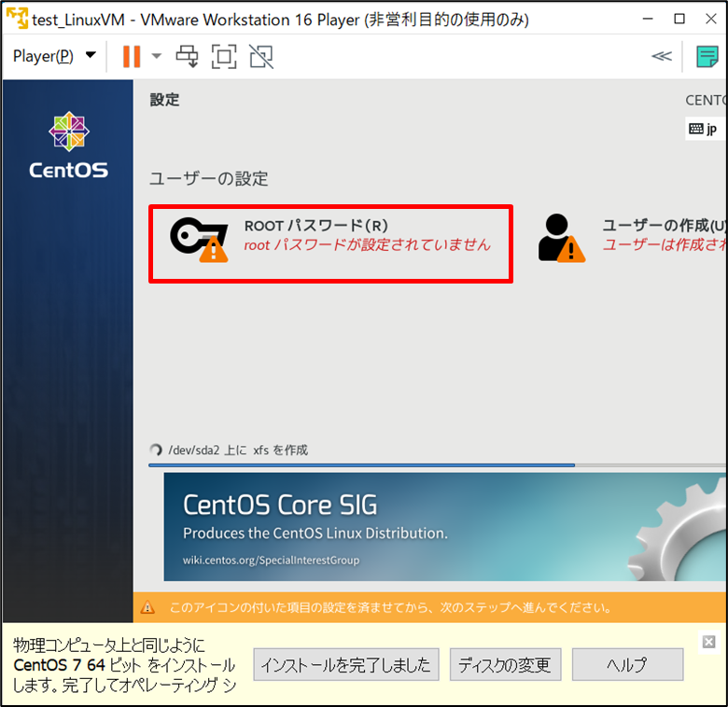Open ユーザーの作成(U) setting
This screenshot has height=707, width=728.
click(x=632, y=238)
